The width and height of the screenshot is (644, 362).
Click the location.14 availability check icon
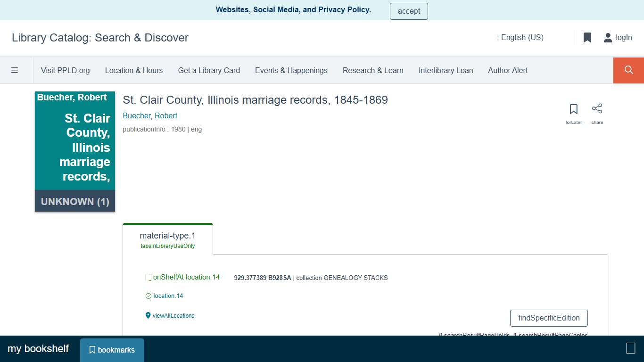(x=148, y=296)
